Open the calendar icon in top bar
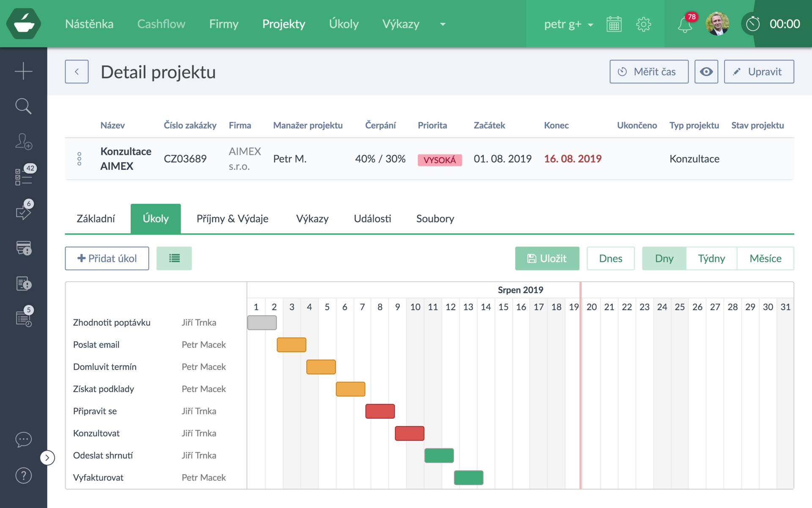812x508 pixels. [614, 24]
